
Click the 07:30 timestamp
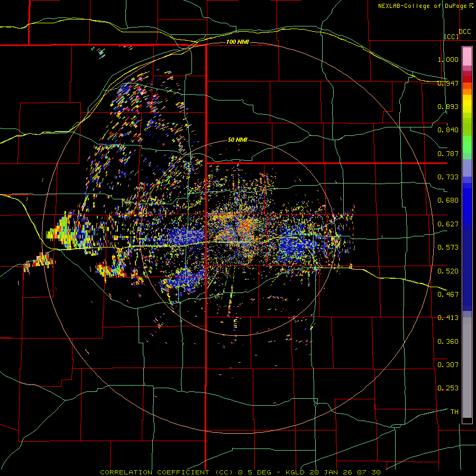click(x=369, y=472)
